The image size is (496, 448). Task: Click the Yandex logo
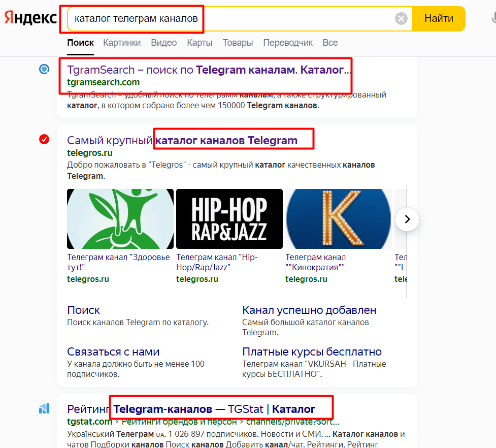30,18
